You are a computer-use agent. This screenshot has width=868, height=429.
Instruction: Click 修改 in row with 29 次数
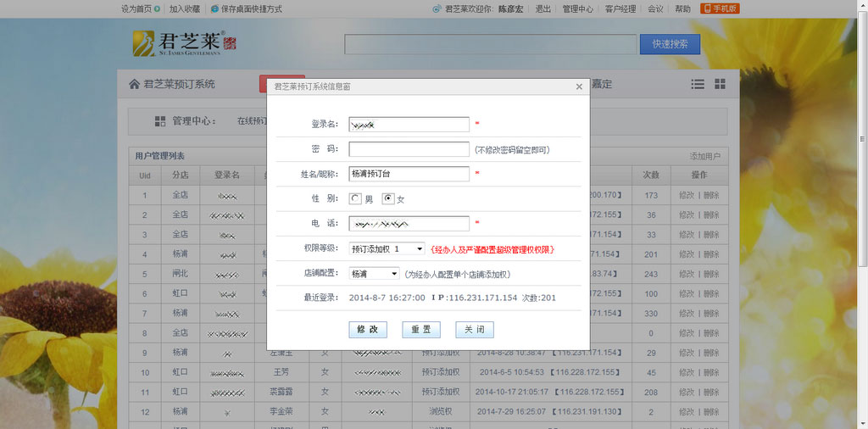(x=687, y=353)
